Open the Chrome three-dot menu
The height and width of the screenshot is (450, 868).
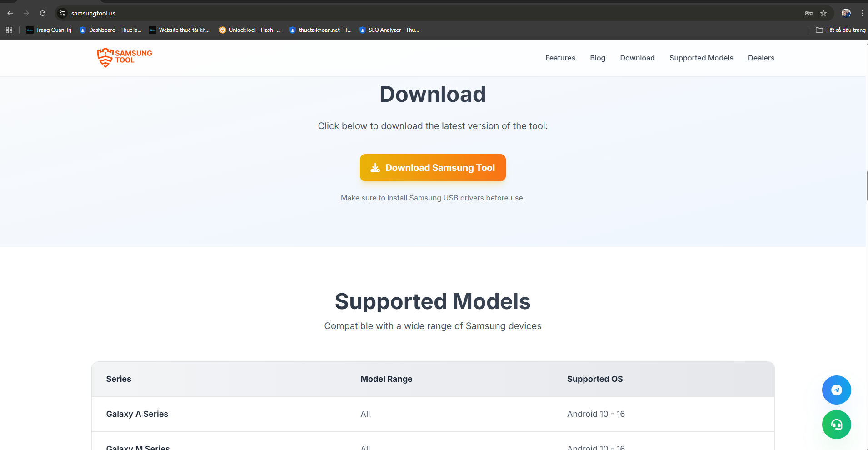click(x=862, y=13)
